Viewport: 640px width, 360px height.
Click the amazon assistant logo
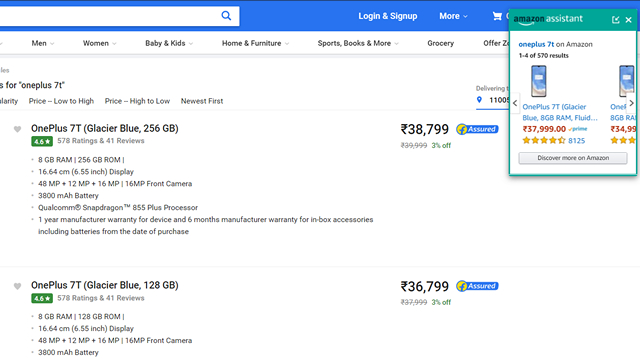pyautogui.click(x=548, y=19)
